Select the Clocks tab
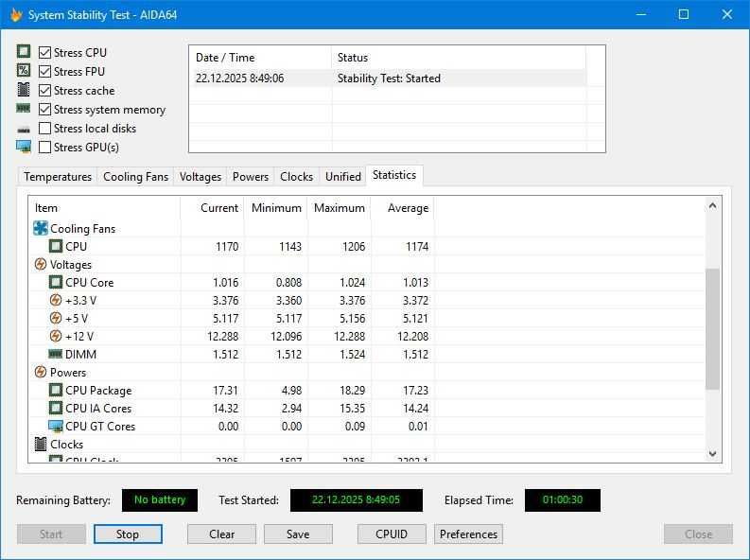The height and width of the screenshot is (560, 750). 297,177
